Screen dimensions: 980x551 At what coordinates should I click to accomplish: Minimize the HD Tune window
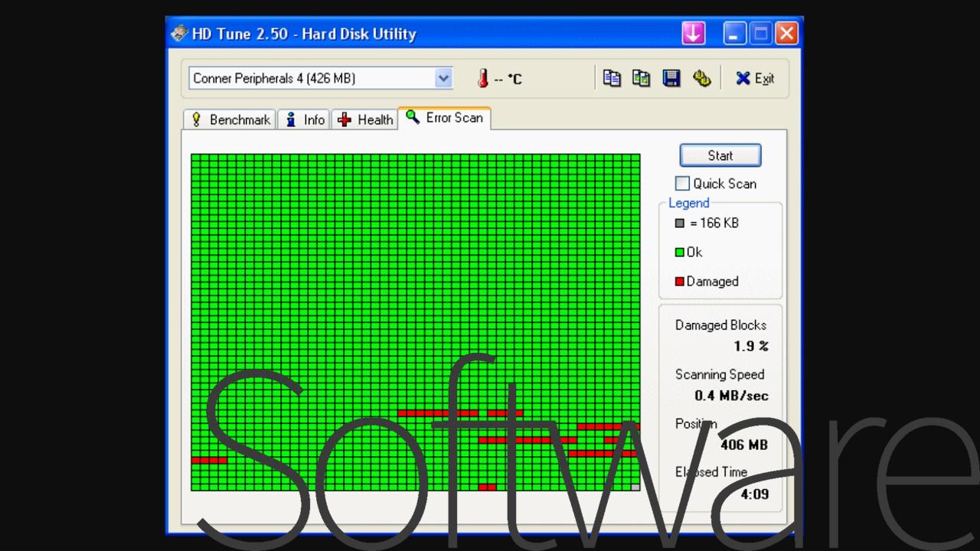(x=734, y=34)
